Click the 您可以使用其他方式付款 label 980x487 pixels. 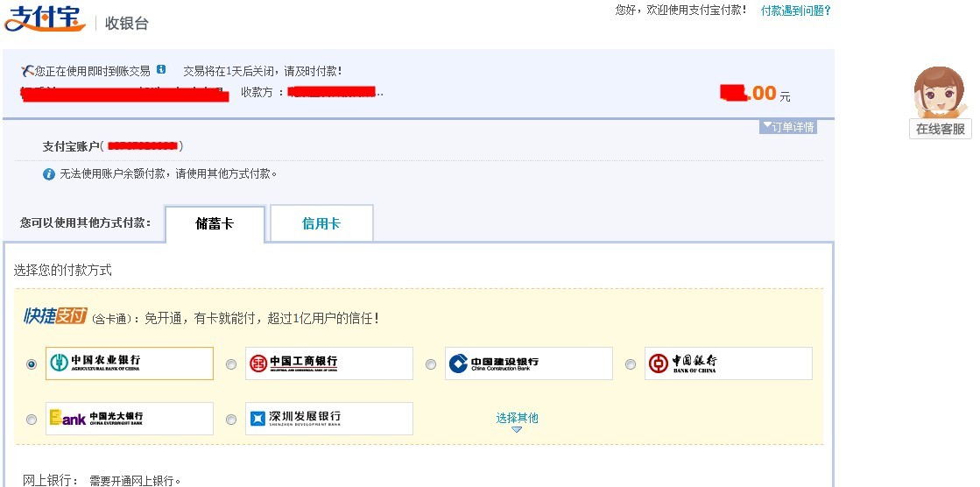(x=85, y=222)
